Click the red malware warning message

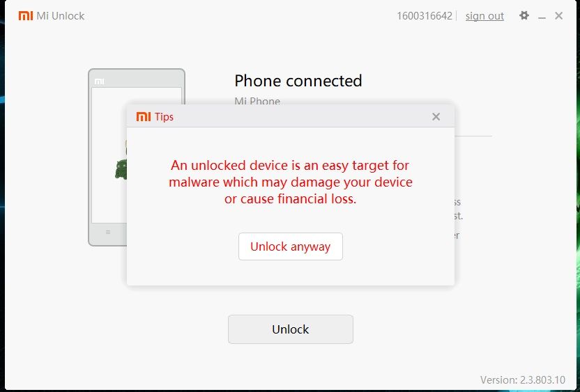point(291,182)
